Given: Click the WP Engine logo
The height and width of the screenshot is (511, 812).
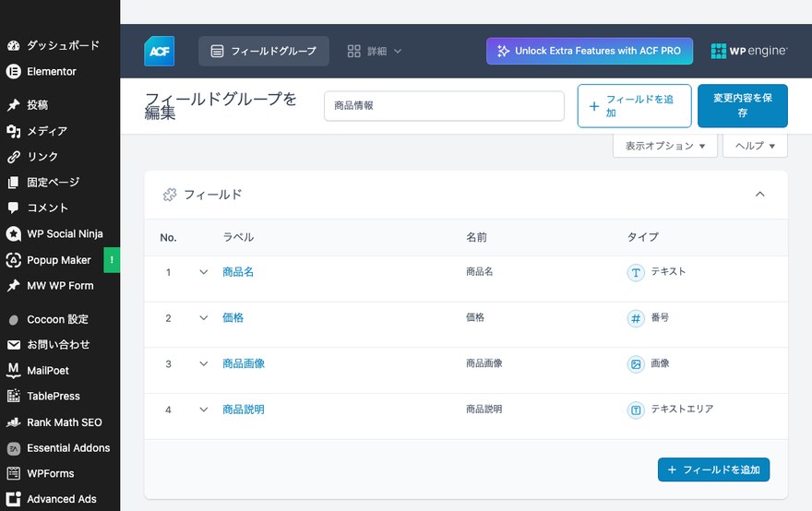Looking at the screenshot, I should pyautogui.click(x=749, y=51).
